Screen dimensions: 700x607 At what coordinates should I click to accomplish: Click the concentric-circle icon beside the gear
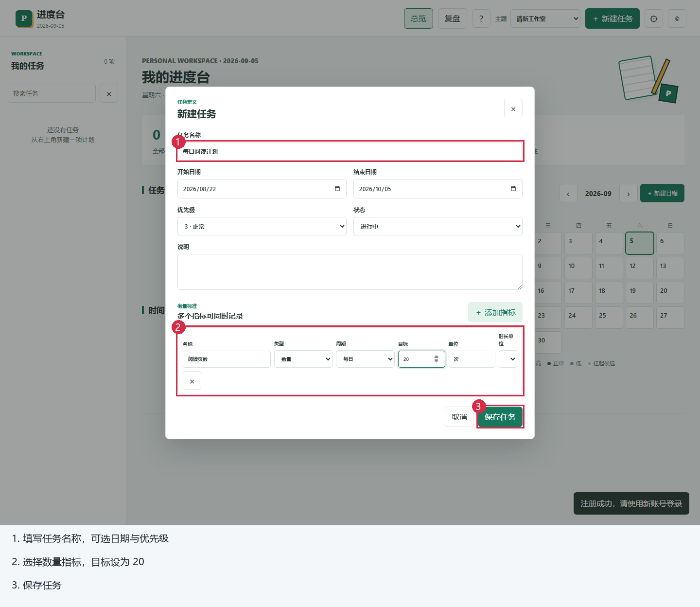coord(677,18)
